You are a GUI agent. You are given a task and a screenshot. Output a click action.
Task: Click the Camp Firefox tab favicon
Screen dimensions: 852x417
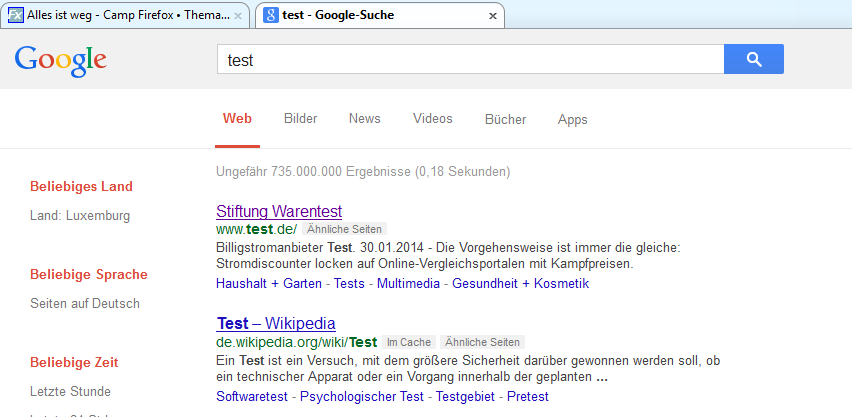click(x=16, y=15)
